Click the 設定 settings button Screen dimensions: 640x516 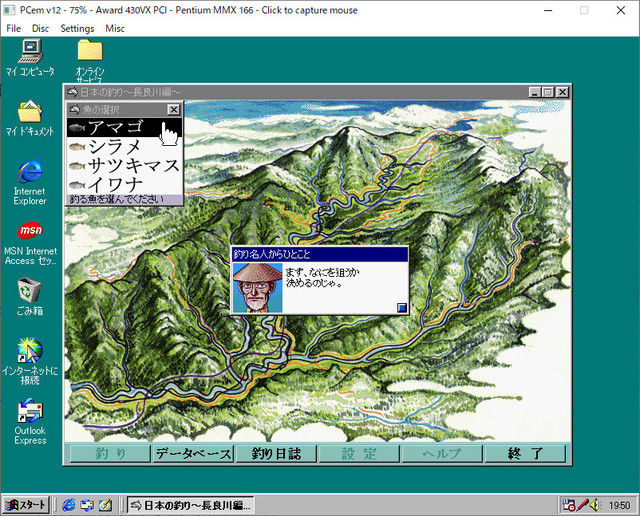359,454
